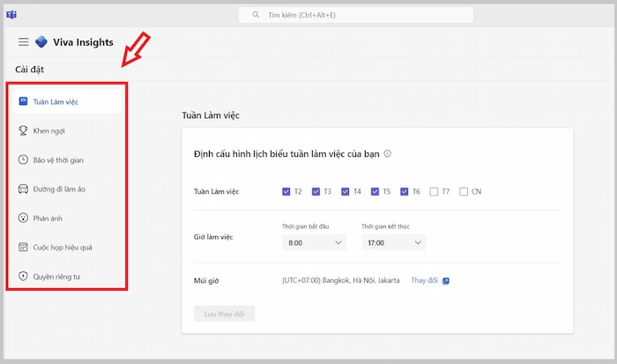Click the search magnifier icon

pyautogui.click(x=256, y=15)
